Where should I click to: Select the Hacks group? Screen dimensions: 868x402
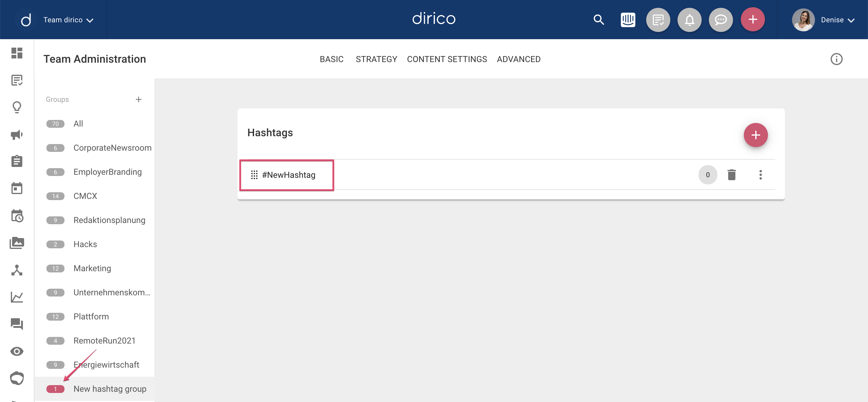94,244
